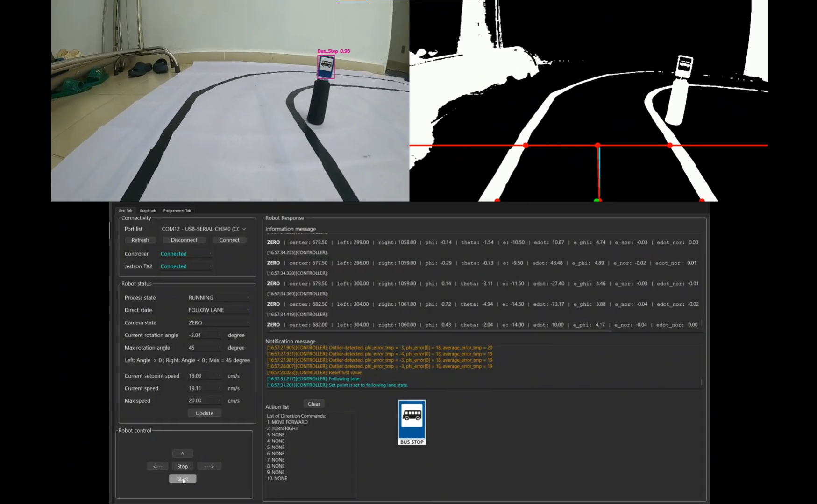This screenshot has height=504, width=817.
Task: Click the "Reset first value." notification line
Action: coord(315,373)
